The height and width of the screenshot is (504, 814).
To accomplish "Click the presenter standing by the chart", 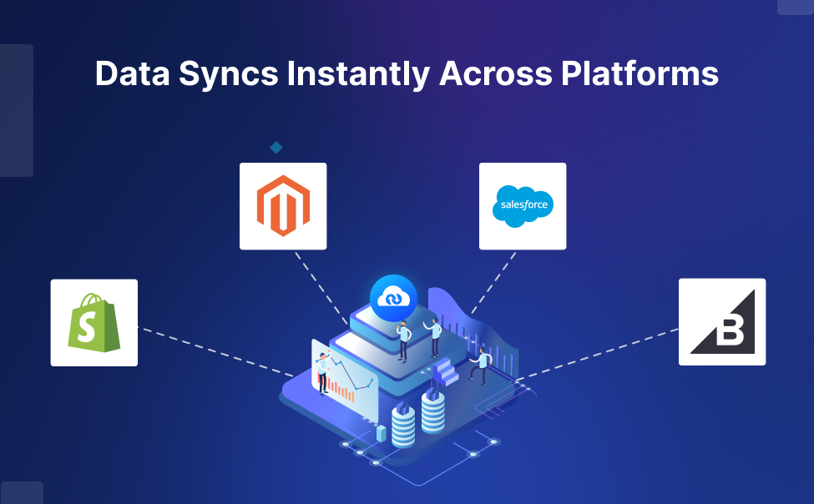I will pyautogui.click(x=322, y=373).
